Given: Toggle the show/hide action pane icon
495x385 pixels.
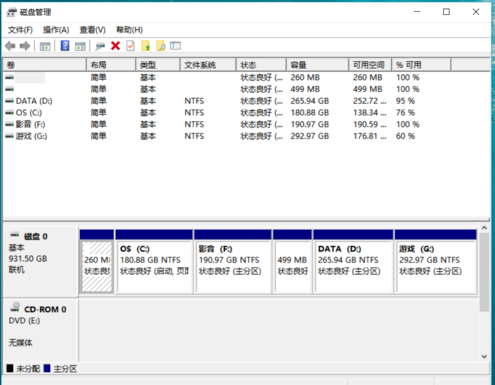Looking at the screenshot, I should click(80, 46).
